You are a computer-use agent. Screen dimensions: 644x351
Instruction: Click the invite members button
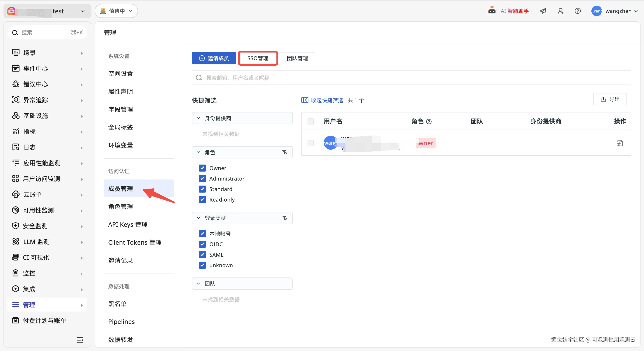pyautogui.click(x=214, y=58)
